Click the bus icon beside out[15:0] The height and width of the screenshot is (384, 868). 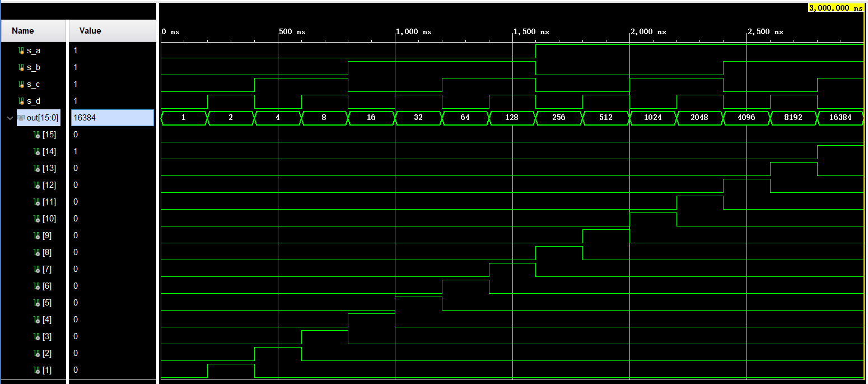click(20, 118)
